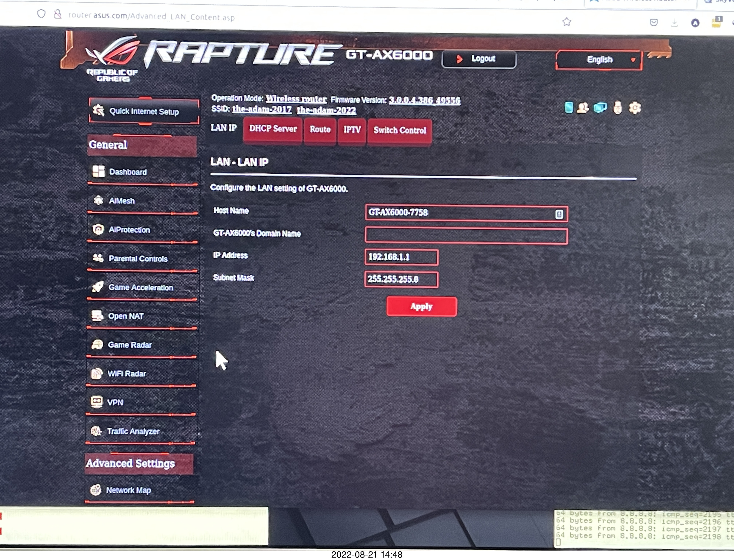Image resolution: width=734 pixels, height=560 pixels.
Task: Click the Parental Controls people icon
Action: coord(98,258)
